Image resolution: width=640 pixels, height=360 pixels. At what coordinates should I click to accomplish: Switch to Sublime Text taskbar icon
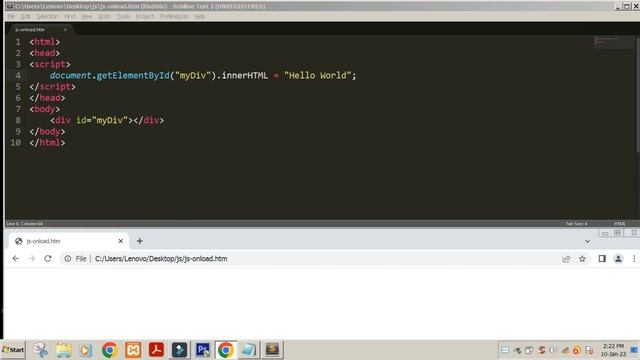[x=272, y=349]
